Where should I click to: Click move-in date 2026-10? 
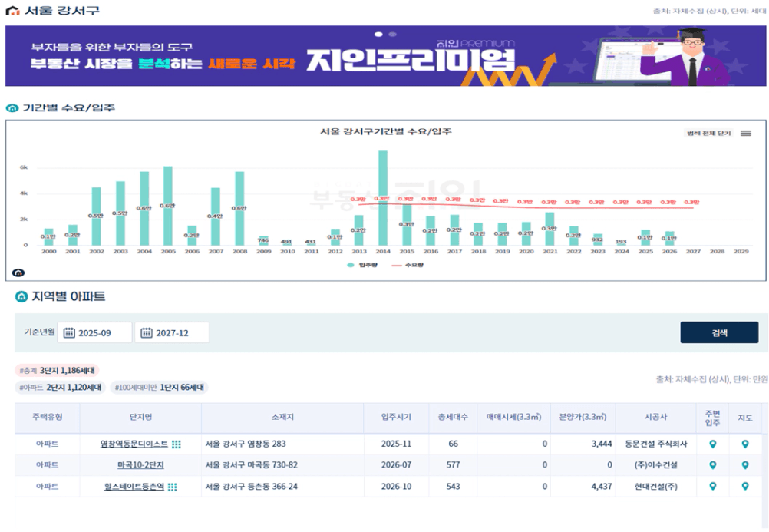point(396,487)
